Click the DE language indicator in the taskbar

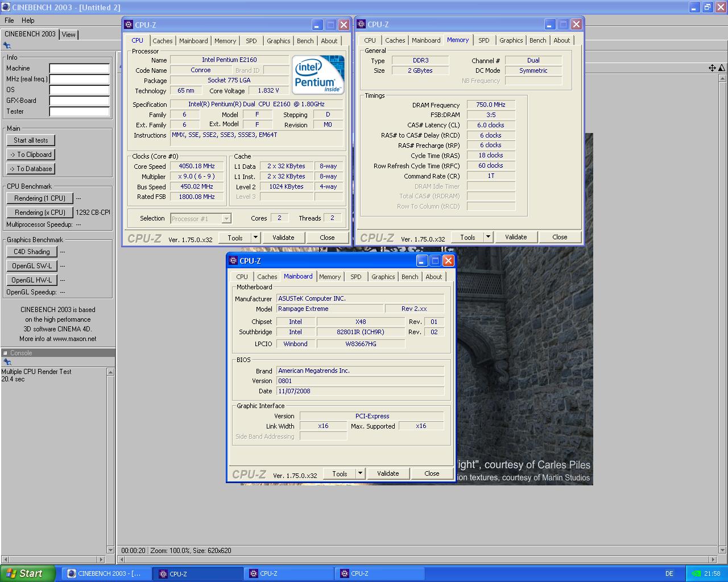coord(669,573)
